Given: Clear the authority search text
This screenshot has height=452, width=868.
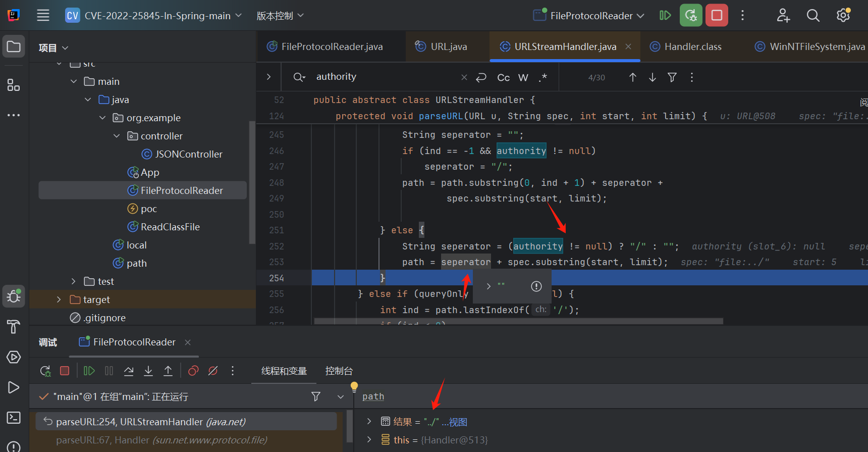Looking at the screenshot, I should [464, 77].
